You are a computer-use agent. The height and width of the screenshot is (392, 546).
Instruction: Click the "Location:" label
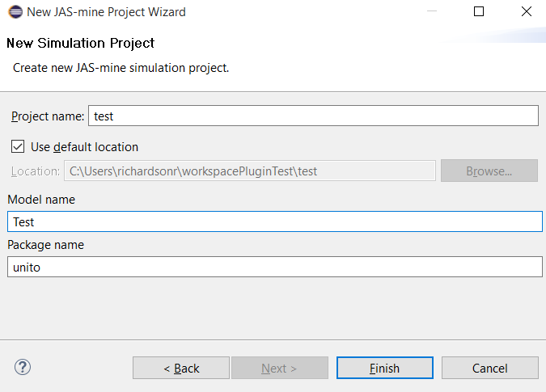35,171
